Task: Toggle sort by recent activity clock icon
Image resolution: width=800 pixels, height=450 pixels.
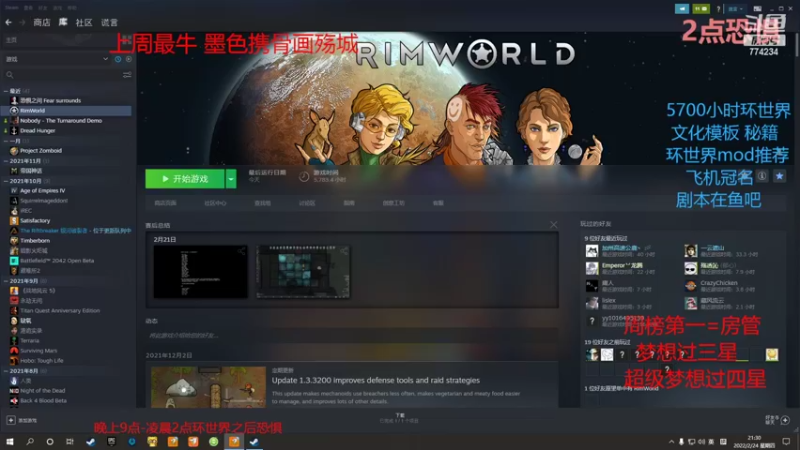Action: tap(118, 59)
